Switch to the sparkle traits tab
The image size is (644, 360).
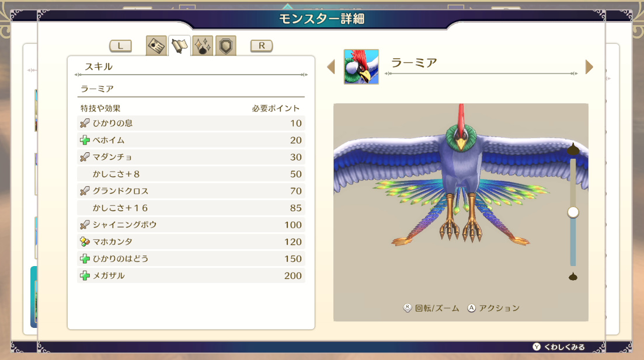[203, 46]
